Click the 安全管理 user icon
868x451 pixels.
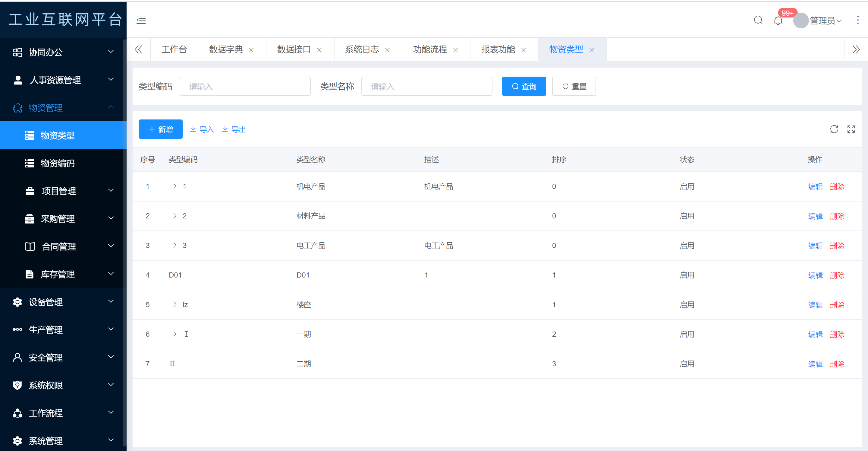pyautogui.click(x=17, y=357)
